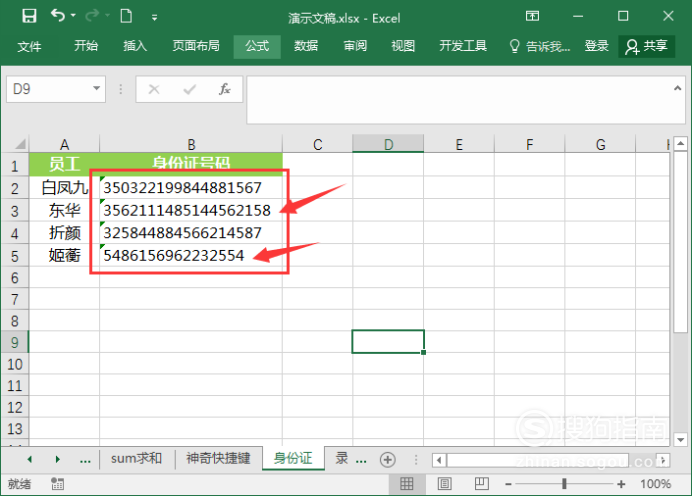Click the 身份证号码 header cell

[x=191, y=165]
